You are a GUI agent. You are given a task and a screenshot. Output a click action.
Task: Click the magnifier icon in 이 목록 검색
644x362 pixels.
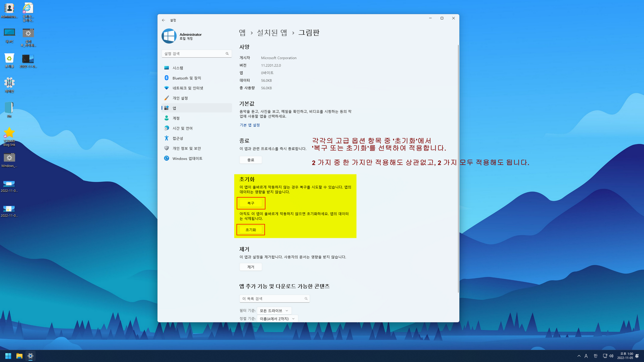pyautogui.click(x=306, y=299)
